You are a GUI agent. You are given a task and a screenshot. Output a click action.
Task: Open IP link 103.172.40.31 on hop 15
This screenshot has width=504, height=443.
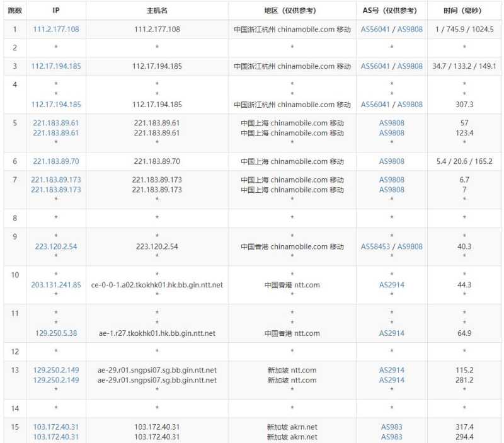(x=55, y=427)
